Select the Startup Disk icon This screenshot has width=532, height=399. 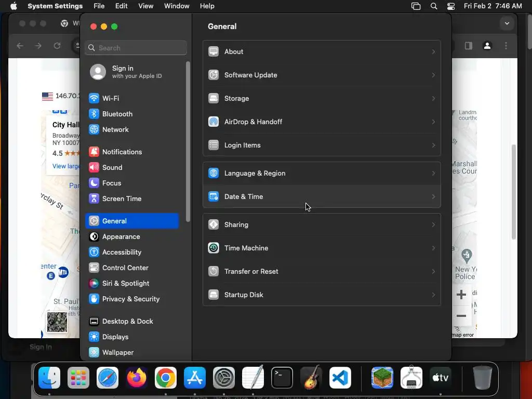coord(214,295)
